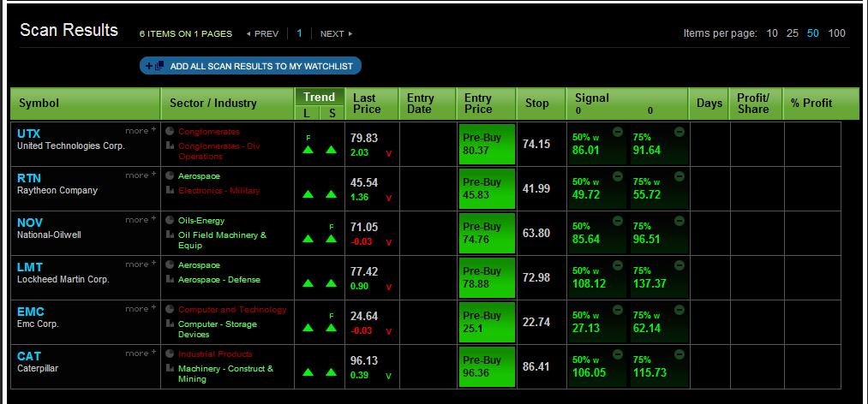
Task: Click the industry bar icon in NOV row
Action: click(170, 235)
